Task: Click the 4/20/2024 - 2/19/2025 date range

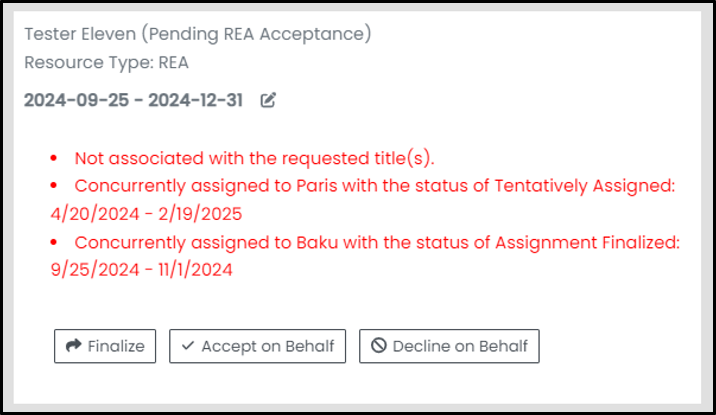Action: (146, 214)
